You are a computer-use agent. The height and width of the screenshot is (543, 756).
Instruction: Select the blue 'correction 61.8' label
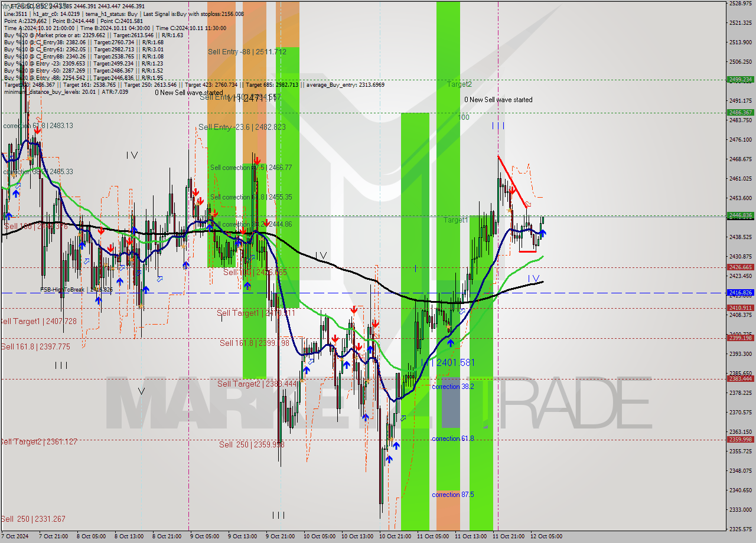[453, 439]
